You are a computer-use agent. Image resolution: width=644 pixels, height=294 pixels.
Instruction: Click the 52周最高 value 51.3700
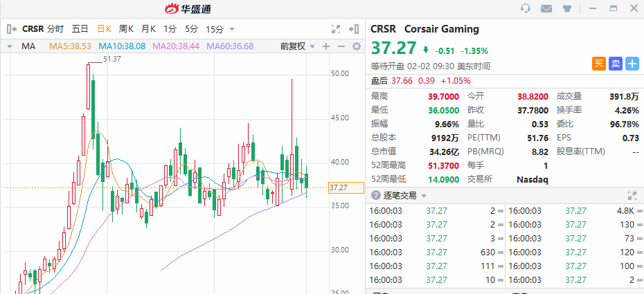(444, 165)
